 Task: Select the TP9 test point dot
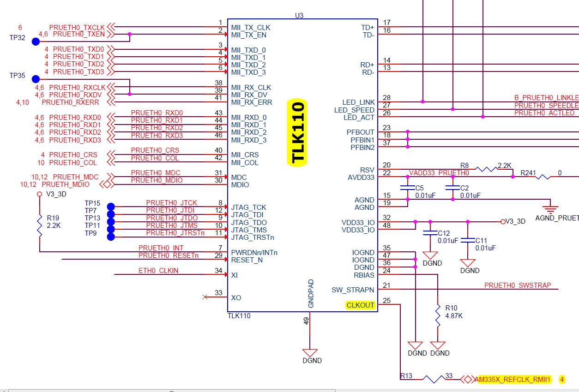click(x=111, y=237)
